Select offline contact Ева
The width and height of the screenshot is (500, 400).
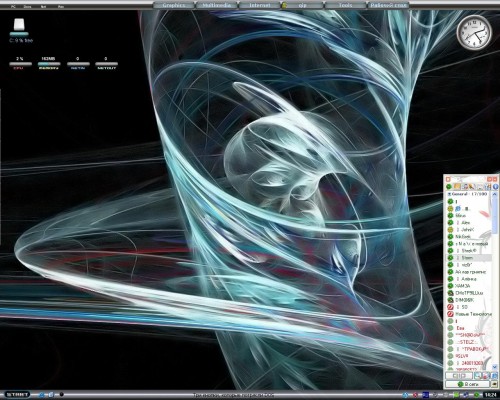point(469,328)
